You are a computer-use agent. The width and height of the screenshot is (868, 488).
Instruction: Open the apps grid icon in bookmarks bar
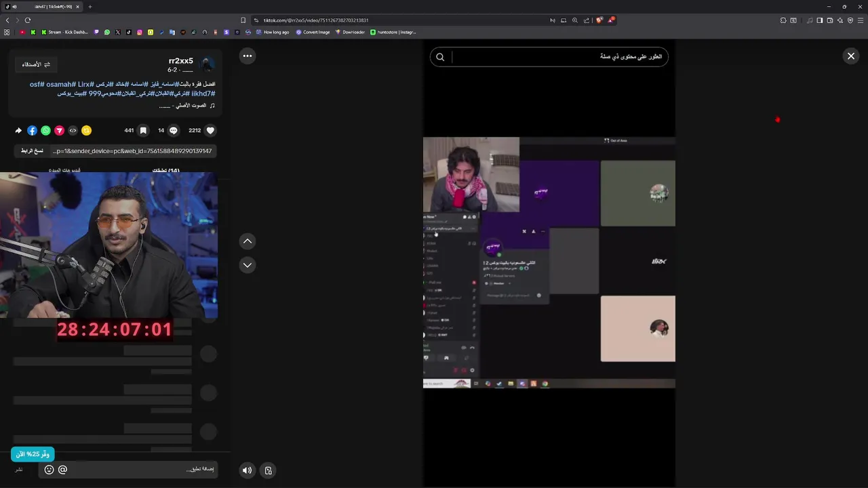[7, 32]
